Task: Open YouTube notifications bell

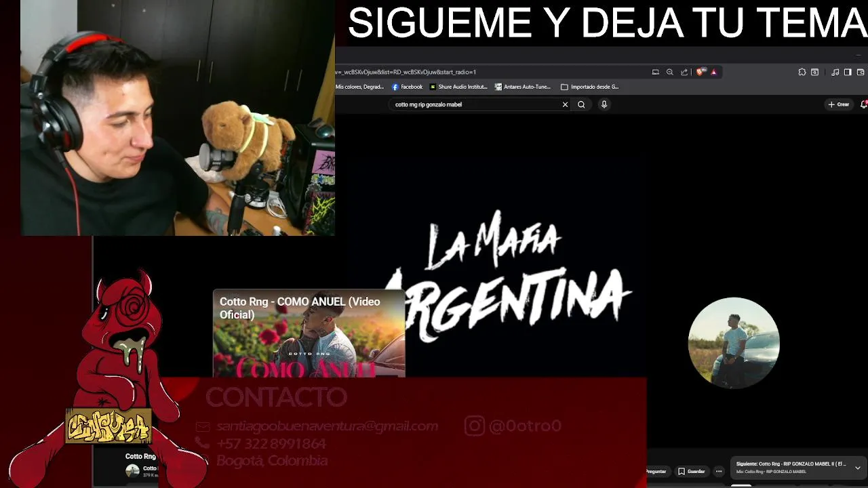Action: click(x=863, y=104)
